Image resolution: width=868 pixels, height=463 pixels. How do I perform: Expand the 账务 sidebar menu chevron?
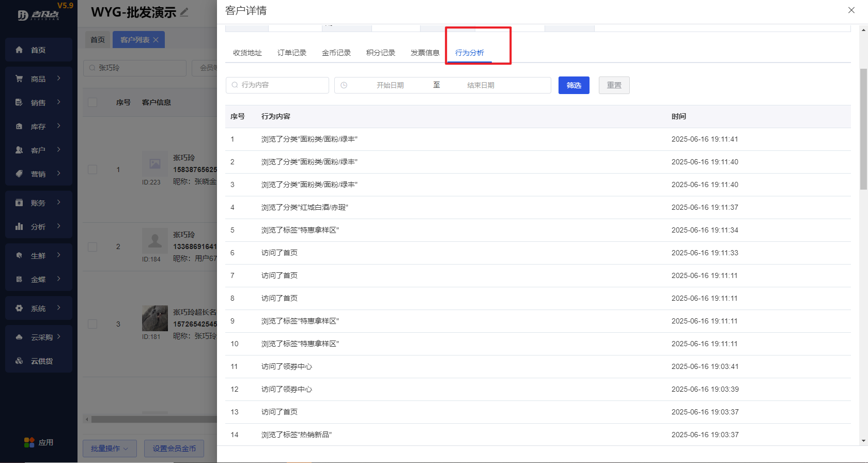point(59,203)
